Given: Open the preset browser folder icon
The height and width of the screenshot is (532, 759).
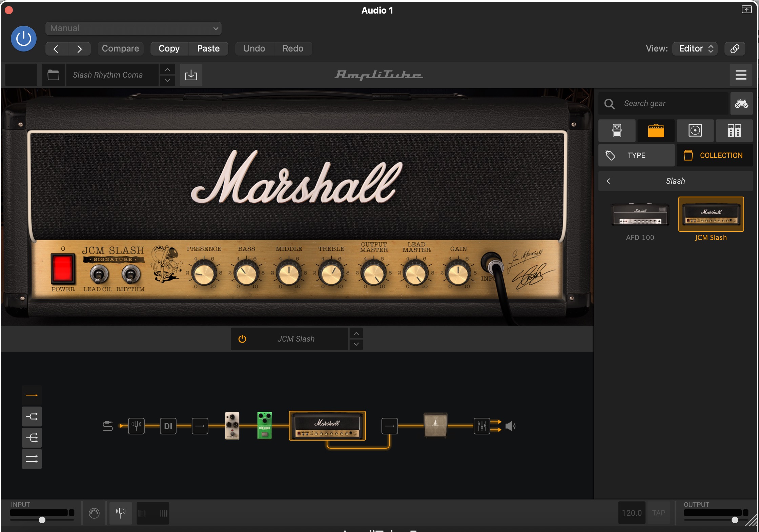Looking at the screenshot, I should 53,75.
